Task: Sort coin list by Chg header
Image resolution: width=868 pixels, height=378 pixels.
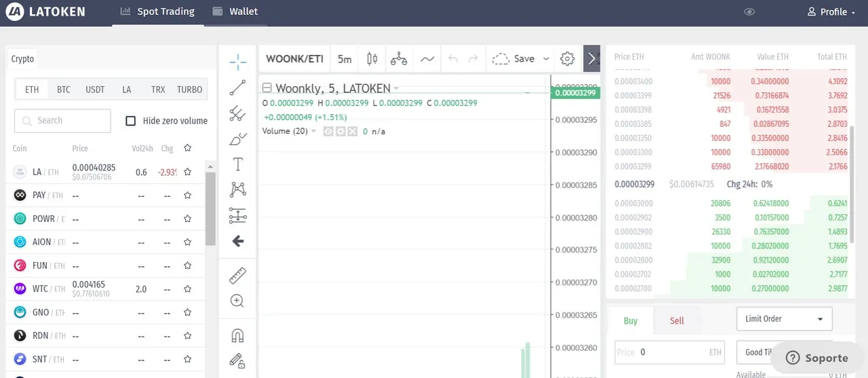Action: click(167, 148)
